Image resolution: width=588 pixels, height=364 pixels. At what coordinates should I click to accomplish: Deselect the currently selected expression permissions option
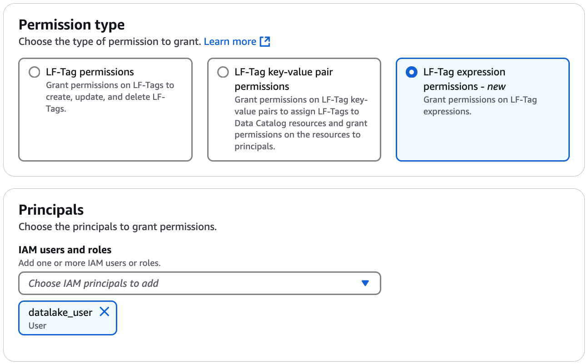(412, 72)
